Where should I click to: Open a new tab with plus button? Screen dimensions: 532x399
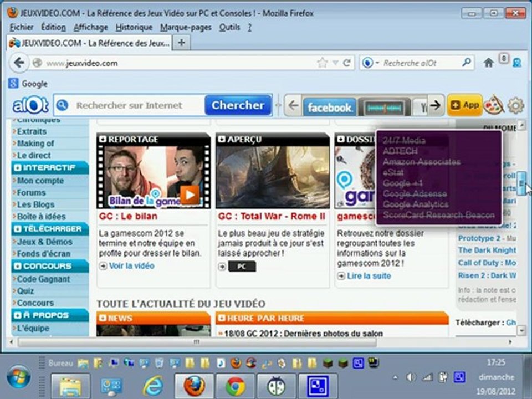pyautogui.click(x=181, y=43)
